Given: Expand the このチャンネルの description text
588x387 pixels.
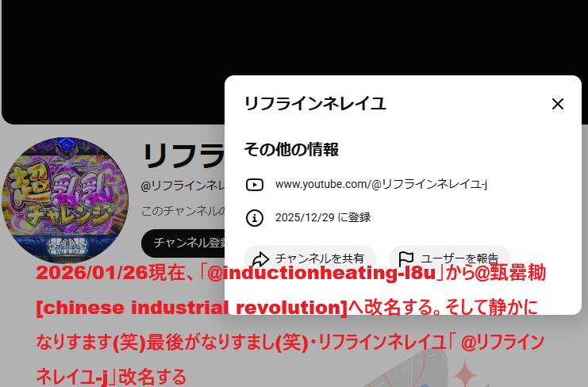Looking at the screenshot, I should pos(183,211).
